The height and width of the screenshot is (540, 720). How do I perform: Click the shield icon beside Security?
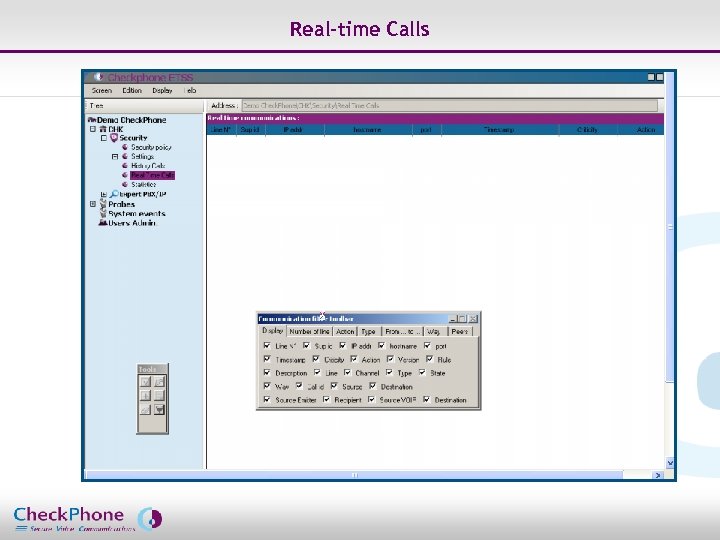click(114, 138)
